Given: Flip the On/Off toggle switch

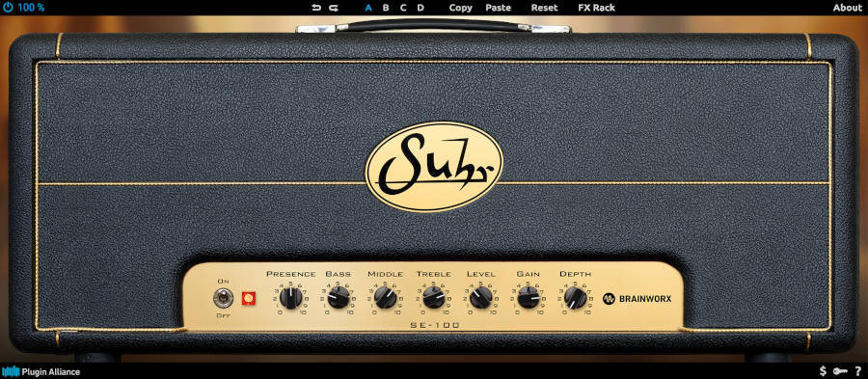Looking at the screenshot, I should point(223,299).
